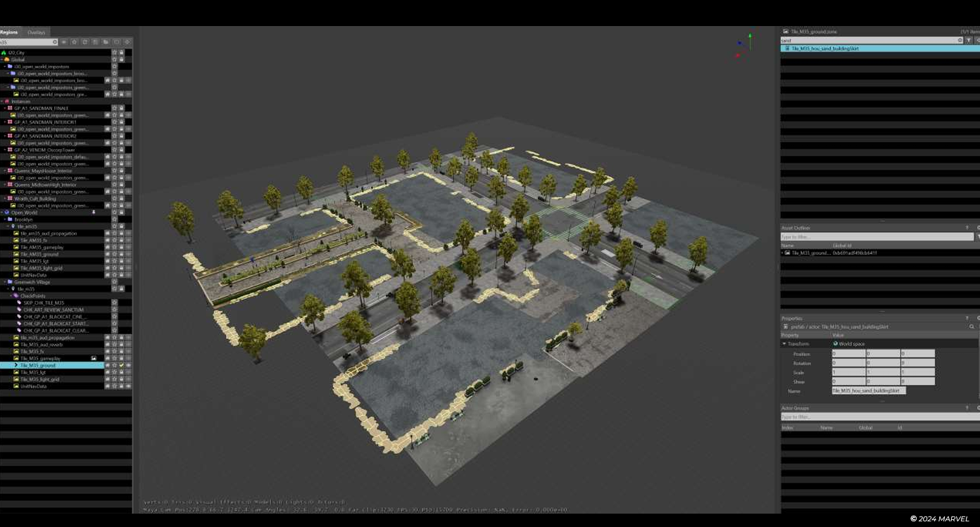Click the folder icon in Regions toolbar
The height and width of the screenshot is (527, 980).
pyautogui.click(x=106, y=42)
